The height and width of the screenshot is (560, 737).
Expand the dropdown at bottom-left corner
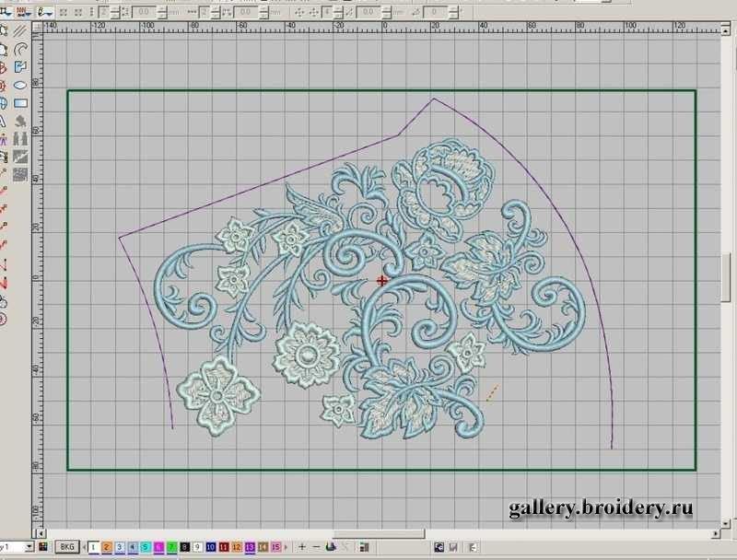[x=29, y=547]
